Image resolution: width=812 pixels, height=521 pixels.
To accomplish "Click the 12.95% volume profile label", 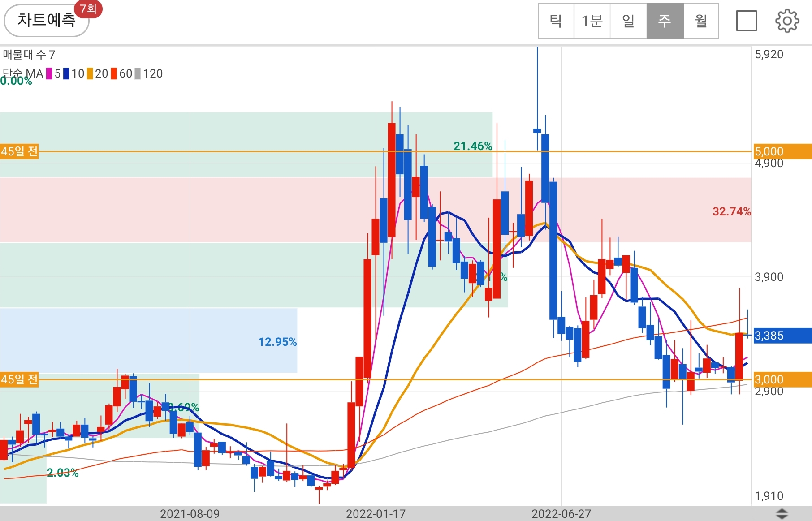I will pos(277,342).
